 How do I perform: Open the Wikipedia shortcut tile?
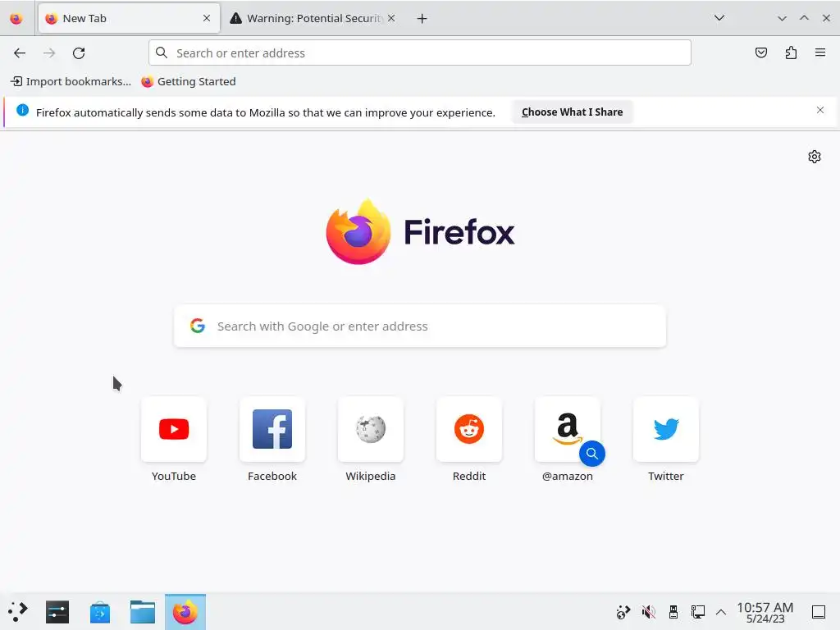coord(371,429)
